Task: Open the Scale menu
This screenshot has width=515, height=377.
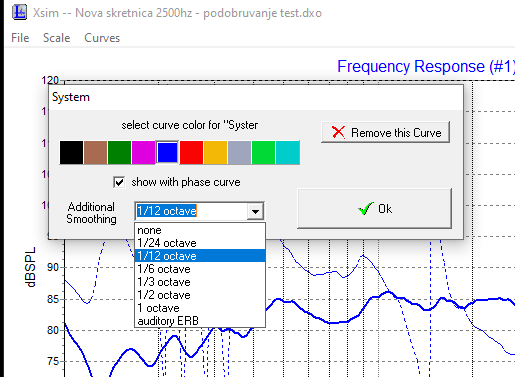Action: tap(56, 38)
